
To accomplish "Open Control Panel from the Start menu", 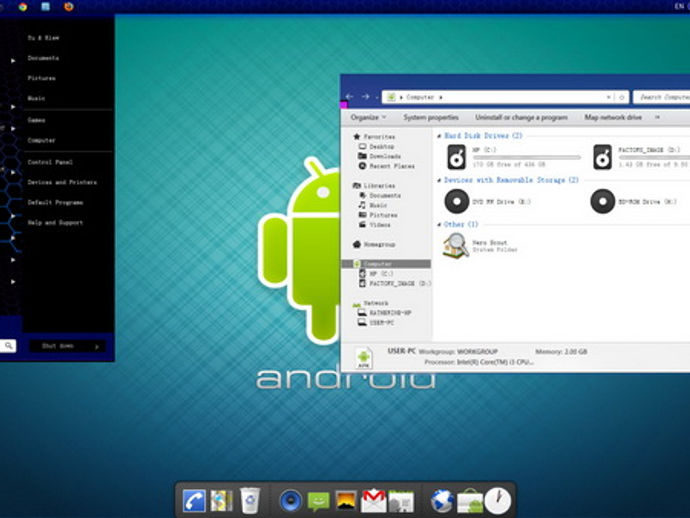I will (x=50, y=162).
